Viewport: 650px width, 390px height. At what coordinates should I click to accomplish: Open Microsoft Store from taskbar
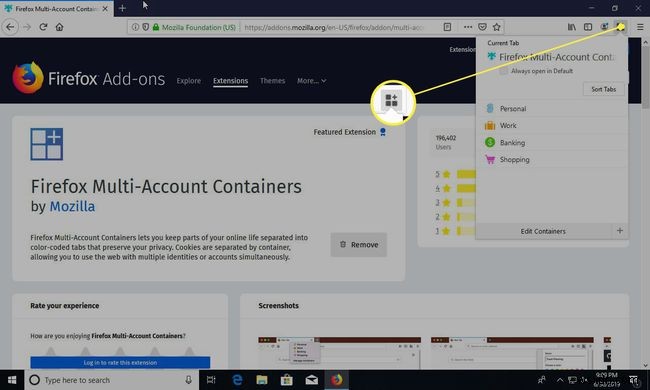(x=286, y=380)
